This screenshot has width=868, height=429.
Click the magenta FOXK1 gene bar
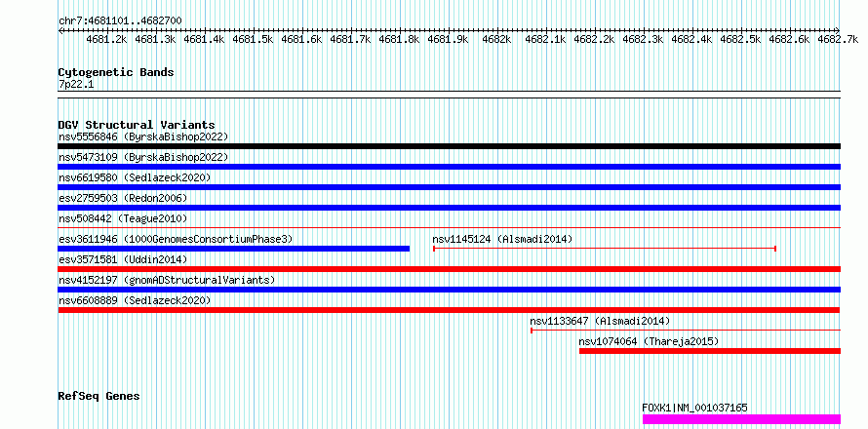(x=741, y=419)
